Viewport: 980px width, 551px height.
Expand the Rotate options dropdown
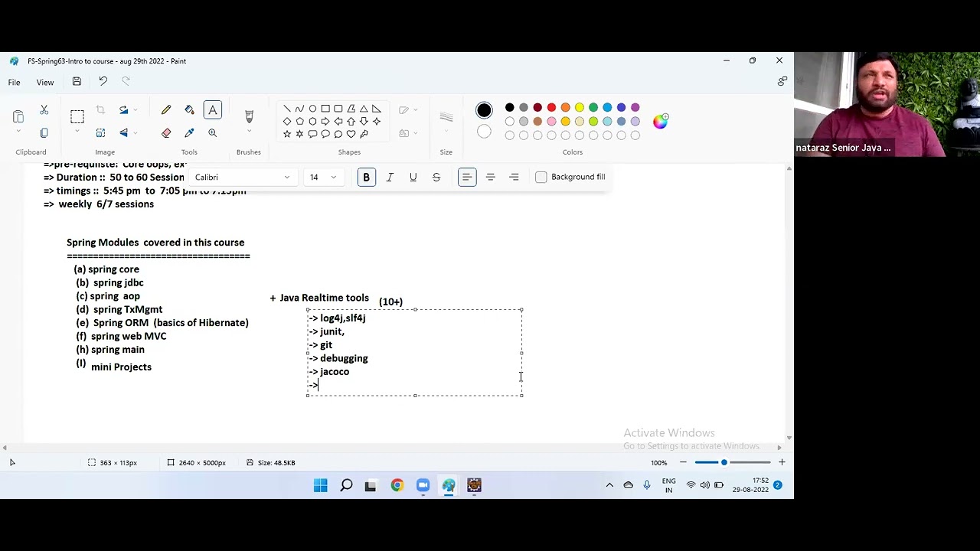(x=136, y=111)
